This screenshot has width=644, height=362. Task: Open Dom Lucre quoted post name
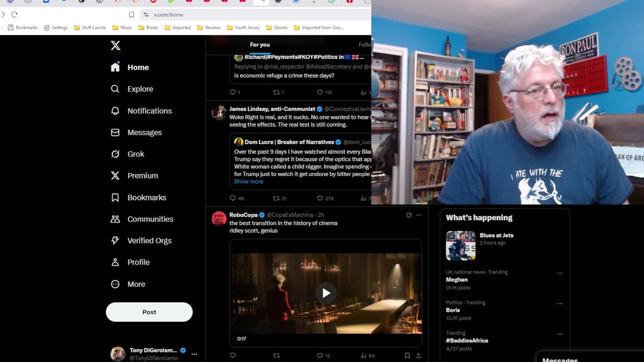point(289,142)
